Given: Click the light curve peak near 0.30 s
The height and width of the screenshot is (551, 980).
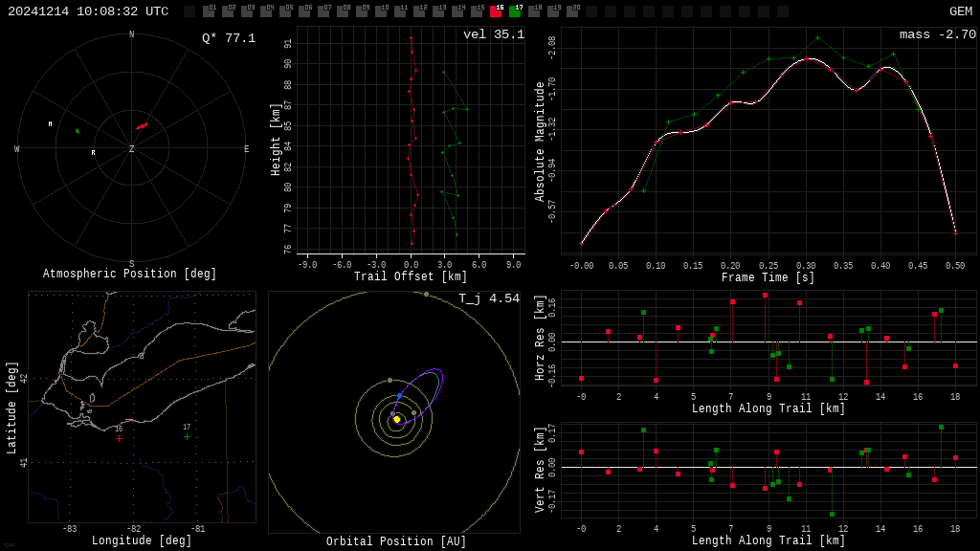Looking at the screenshot, I should coord(806,58).
